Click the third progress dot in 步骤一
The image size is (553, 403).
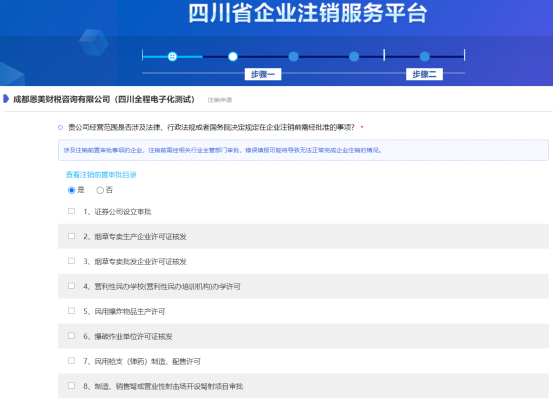pos(293,56)
